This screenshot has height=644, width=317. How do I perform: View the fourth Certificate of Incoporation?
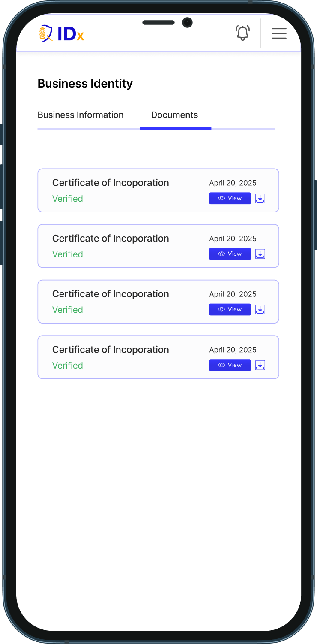tap(230, 365)
